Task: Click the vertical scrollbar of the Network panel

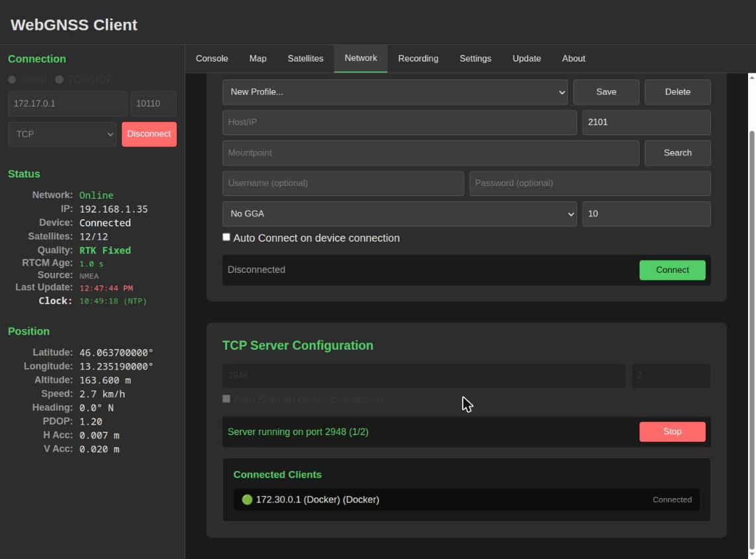Action: 751,339
